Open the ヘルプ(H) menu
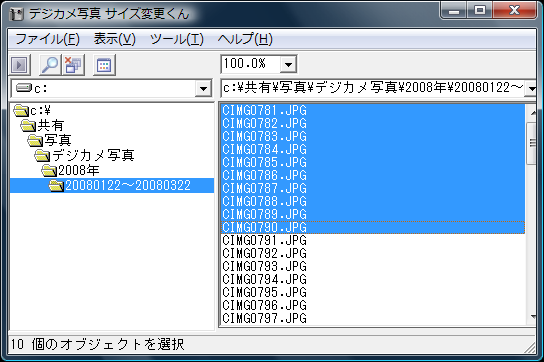The image size is (544, 362). (245, 39)
